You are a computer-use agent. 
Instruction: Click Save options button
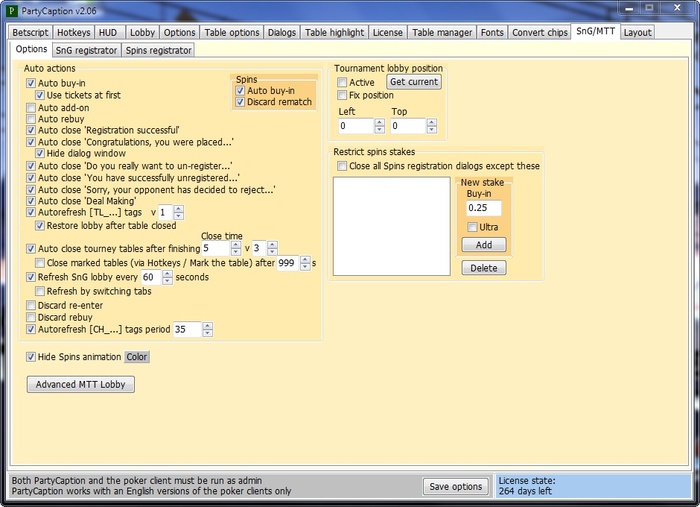pos(456,486)
